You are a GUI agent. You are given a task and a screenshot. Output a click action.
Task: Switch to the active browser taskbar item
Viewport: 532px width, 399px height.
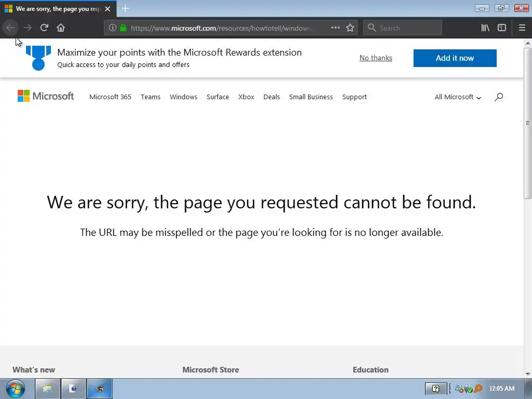point(100,389)
